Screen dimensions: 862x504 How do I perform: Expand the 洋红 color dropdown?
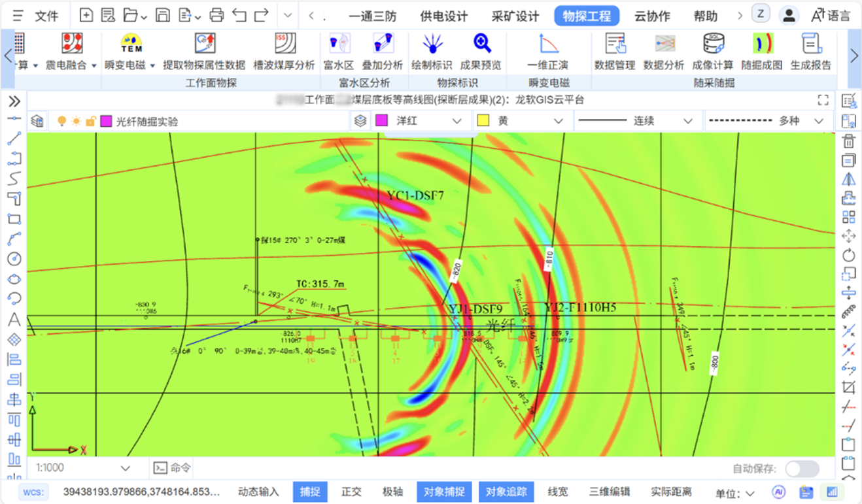pos(457,121)
